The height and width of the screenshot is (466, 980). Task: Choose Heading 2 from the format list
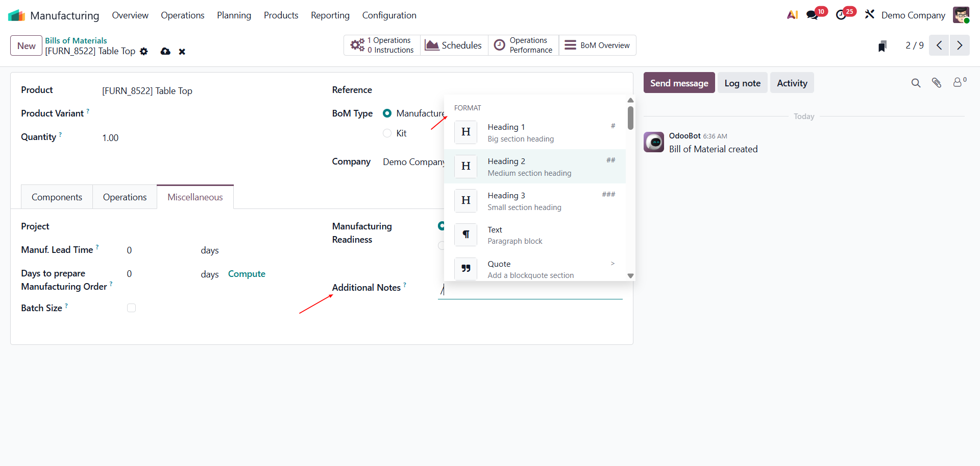[534, 167]
